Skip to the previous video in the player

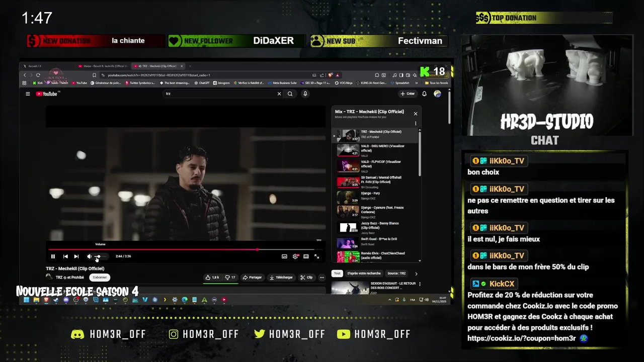(65, 256)
